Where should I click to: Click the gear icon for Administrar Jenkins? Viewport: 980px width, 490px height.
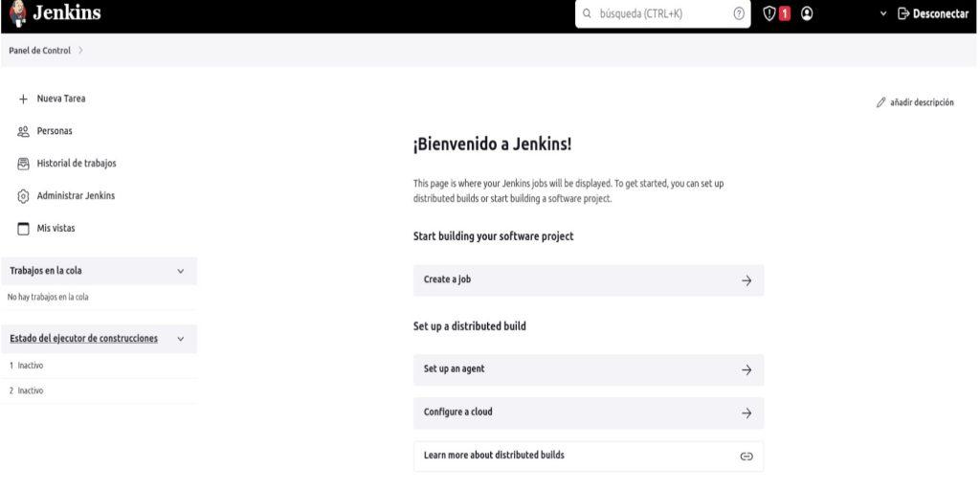click(23, 196)
